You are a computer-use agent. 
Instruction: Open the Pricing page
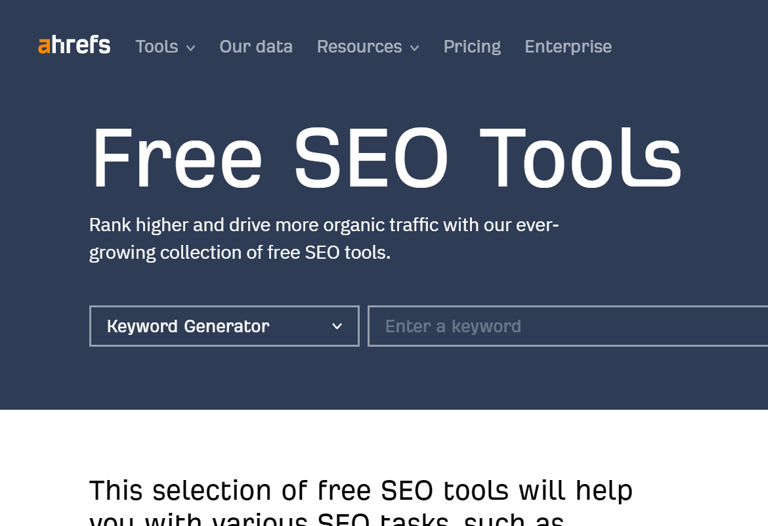click(472, 47)
